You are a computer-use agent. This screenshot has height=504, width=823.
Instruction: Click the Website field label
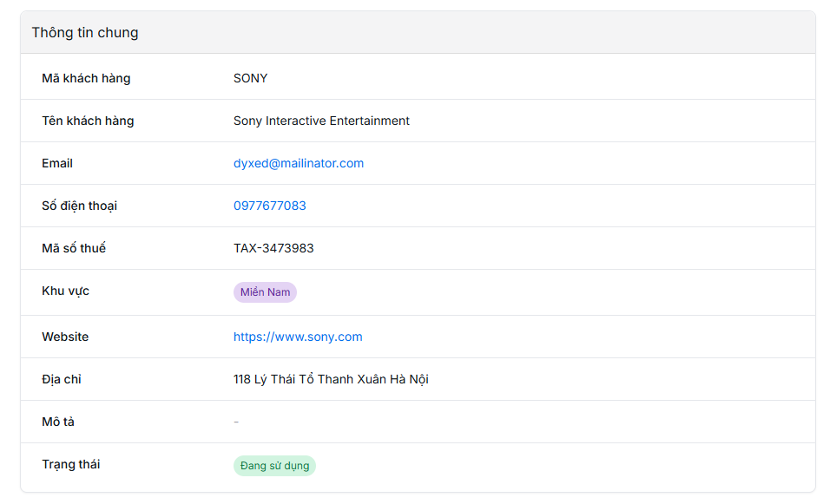[x=65, y=337]
